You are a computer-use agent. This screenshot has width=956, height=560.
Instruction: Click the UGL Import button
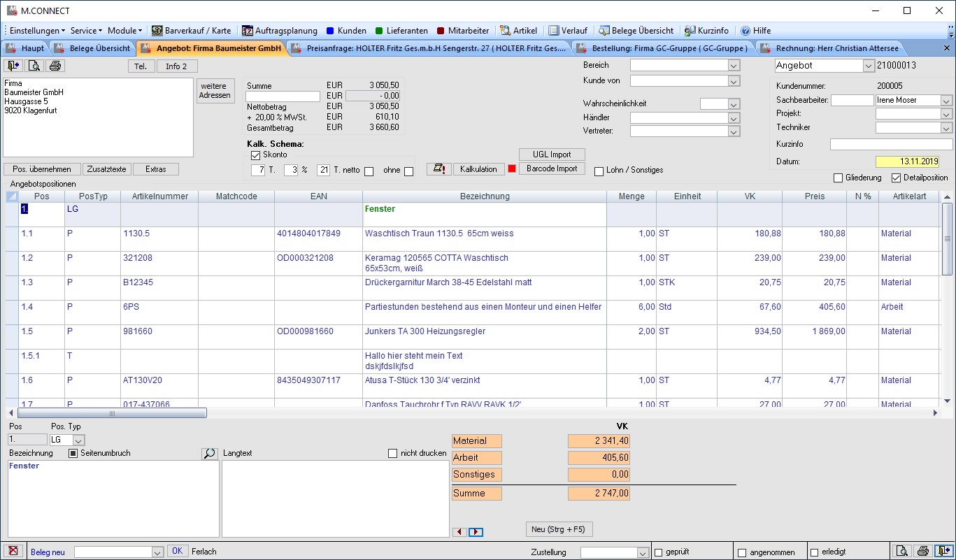point(552,155)
